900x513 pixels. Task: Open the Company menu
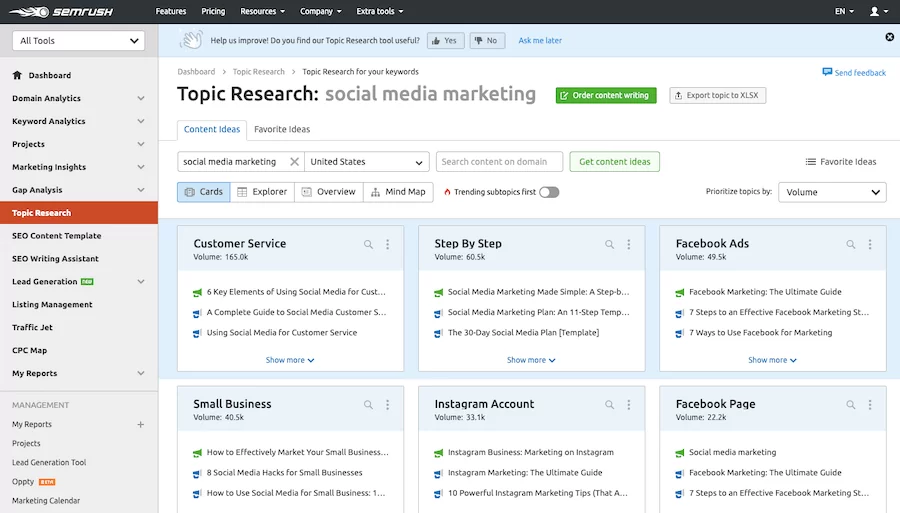[320, 11]
